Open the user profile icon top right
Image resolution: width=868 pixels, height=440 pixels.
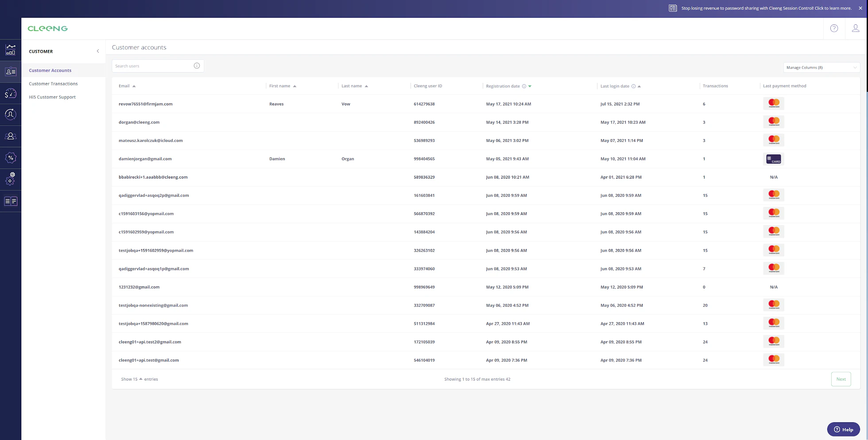click(856, 28)
